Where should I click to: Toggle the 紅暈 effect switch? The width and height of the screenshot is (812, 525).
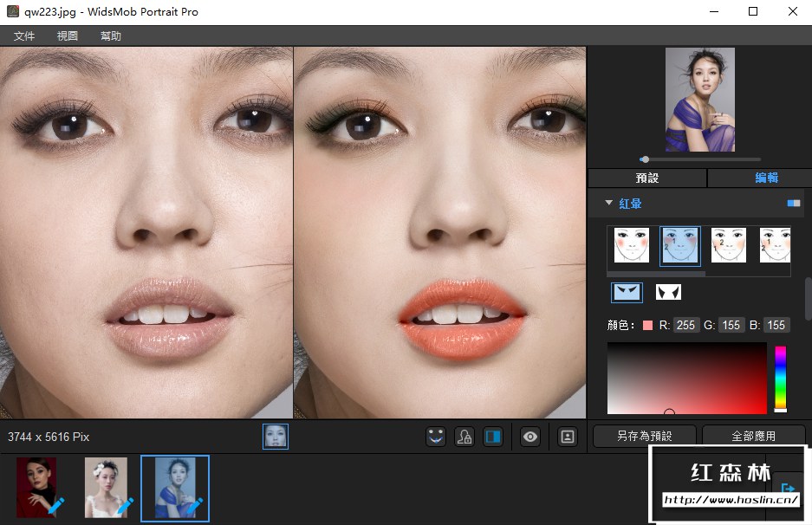[794, 204]
